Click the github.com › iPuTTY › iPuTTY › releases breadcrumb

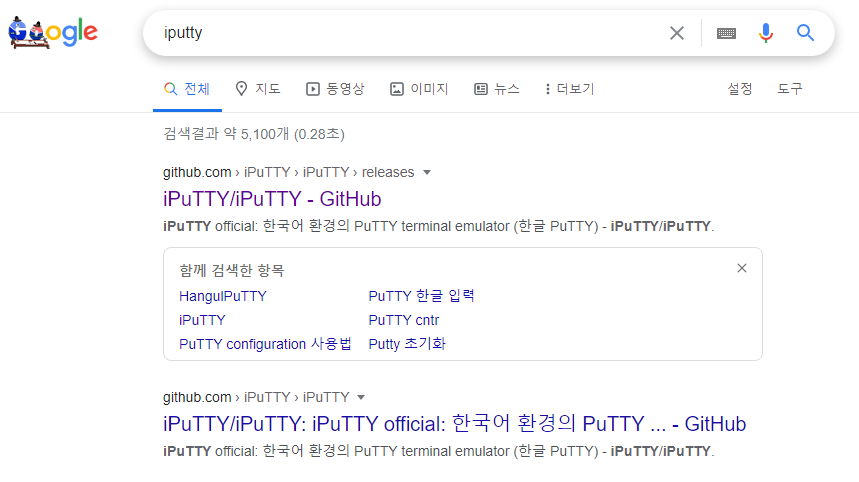(288, 173)
